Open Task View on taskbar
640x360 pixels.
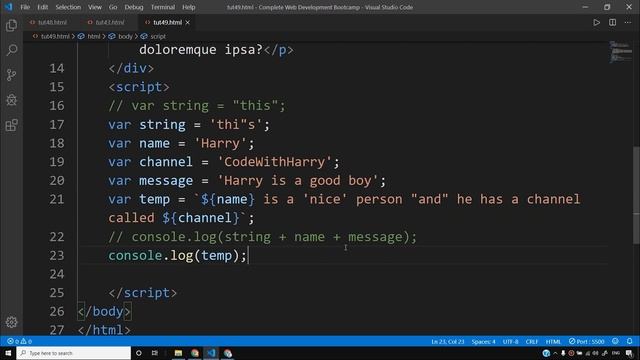click(x=155, y=353)
